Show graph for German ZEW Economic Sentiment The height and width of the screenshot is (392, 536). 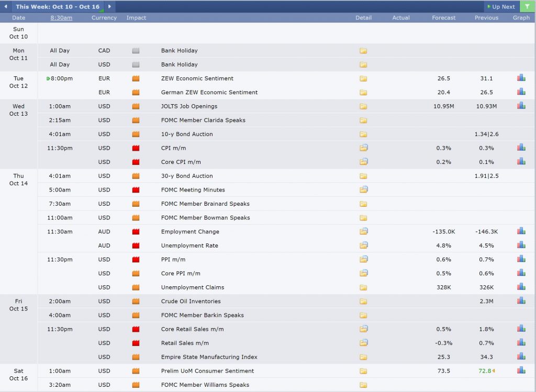click(521, 92)
